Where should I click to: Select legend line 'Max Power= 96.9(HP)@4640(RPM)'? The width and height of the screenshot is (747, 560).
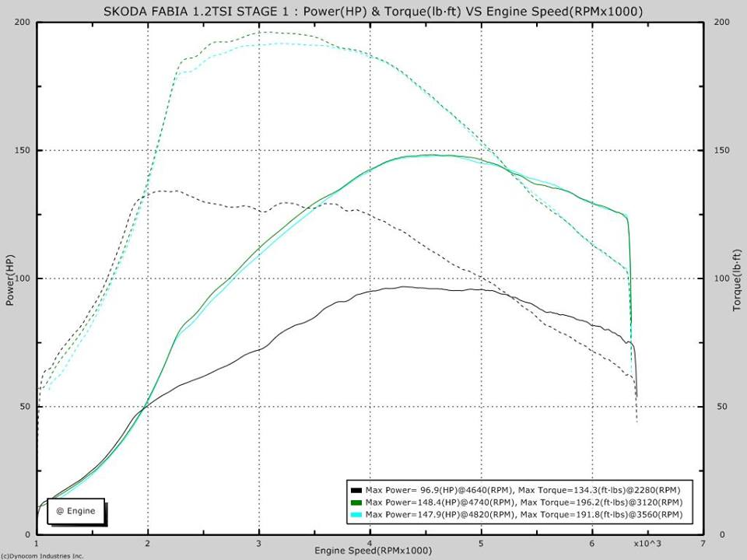click(523, 490)
